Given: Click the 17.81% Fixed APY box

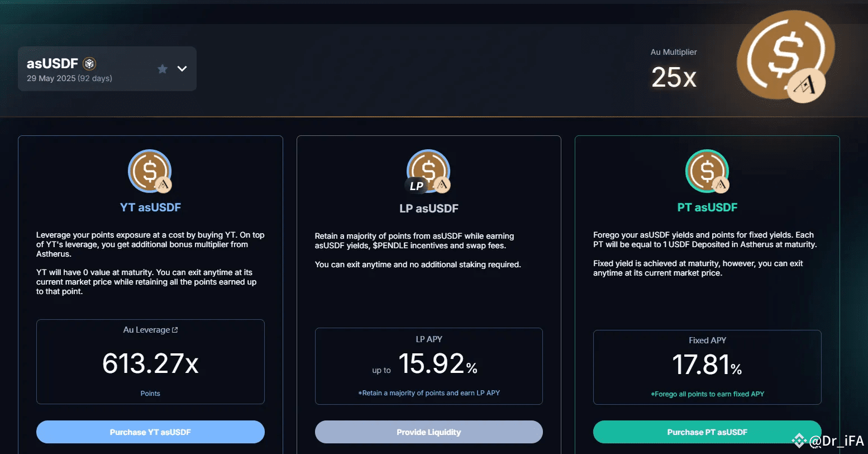Looking at the screenshot, I should pos(707,367).
